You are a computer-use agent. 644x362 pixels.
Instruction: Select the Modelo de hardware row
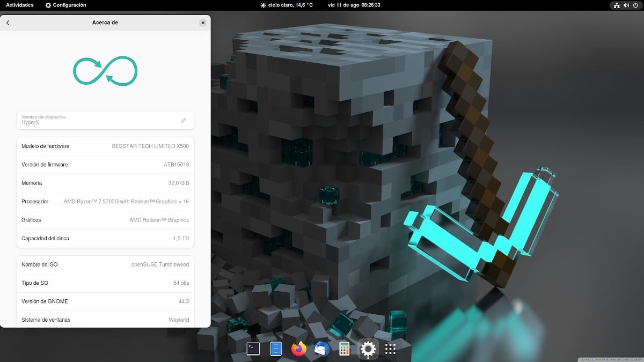[x=105, y=146]
